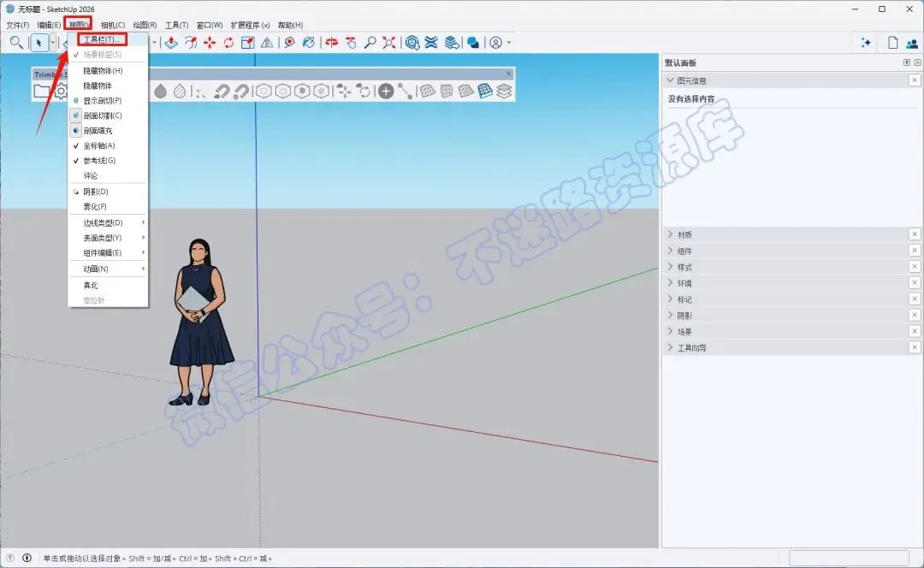Open the Select tool dropdown arrow
Viewport: 924px width, 568px height.
point(52,43)
